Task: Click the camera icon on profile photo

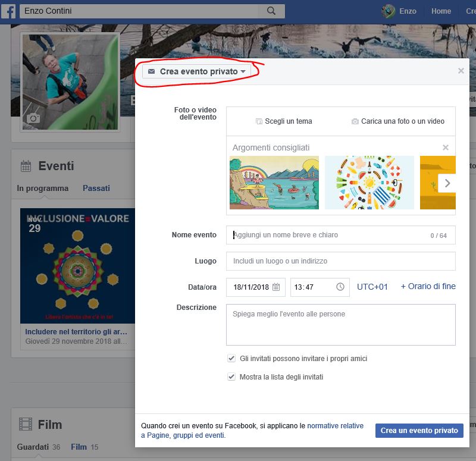Action: point(33,118)
